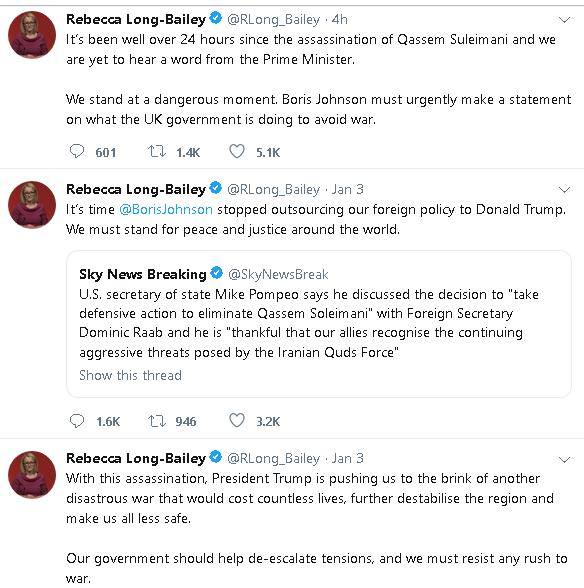Click the 4h timestamp of first tweet
This screenshot has height=588, width=584.
click(339, 19)
